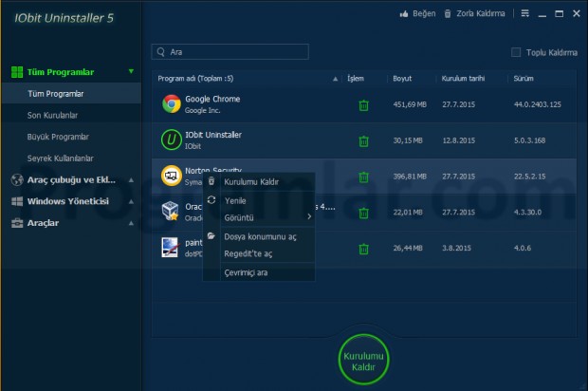Open the Windows Yöneticisi section

tap(68, 201)
